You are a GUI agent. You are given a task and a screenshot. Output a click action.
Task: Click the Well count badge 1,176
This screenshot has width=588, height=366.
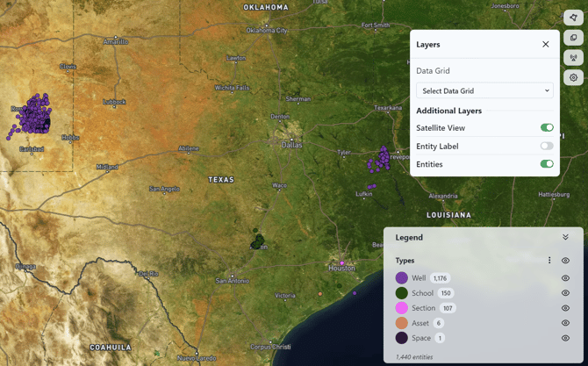click(x=440, y=278)
